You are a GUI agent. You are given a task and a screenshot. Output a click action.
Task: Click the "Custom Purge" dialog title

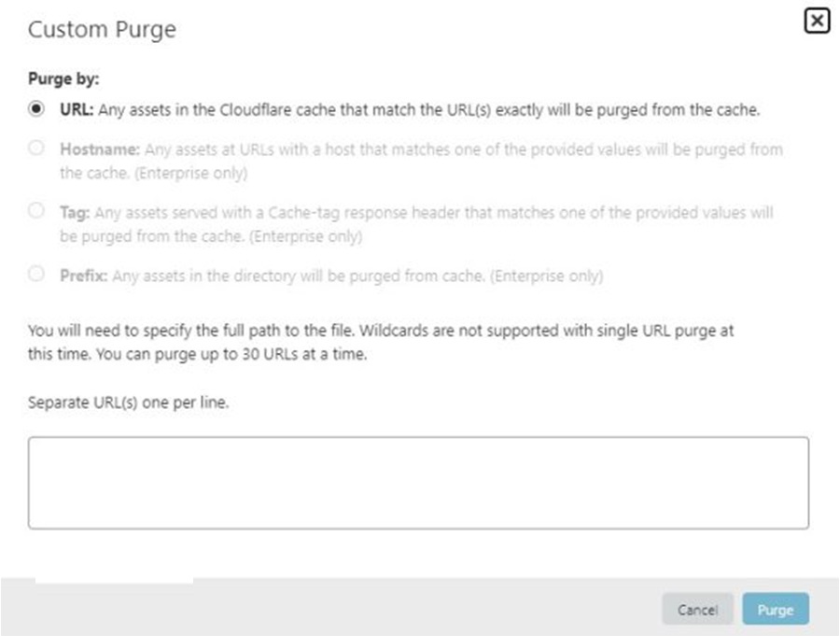click(x=102, y=30)
